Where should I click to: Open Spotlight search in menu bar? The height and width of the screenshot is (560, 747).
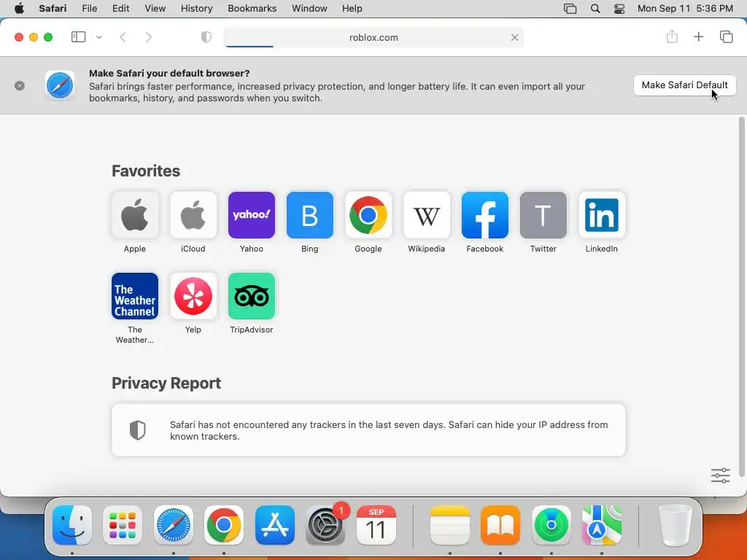[595, 9]
